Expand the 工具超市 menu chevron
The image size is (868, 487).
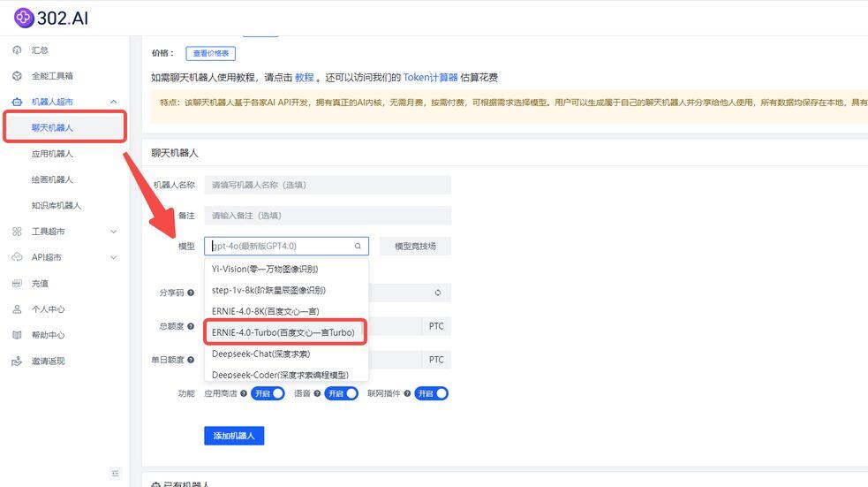tap(114, 232)
